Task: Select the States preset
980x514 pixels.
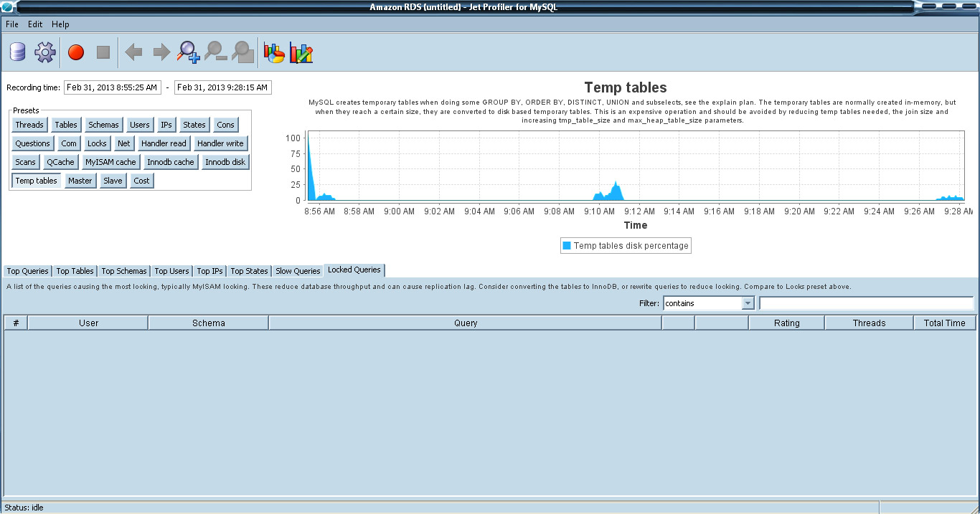Action: pyautogui.click(x=194, y=125)
